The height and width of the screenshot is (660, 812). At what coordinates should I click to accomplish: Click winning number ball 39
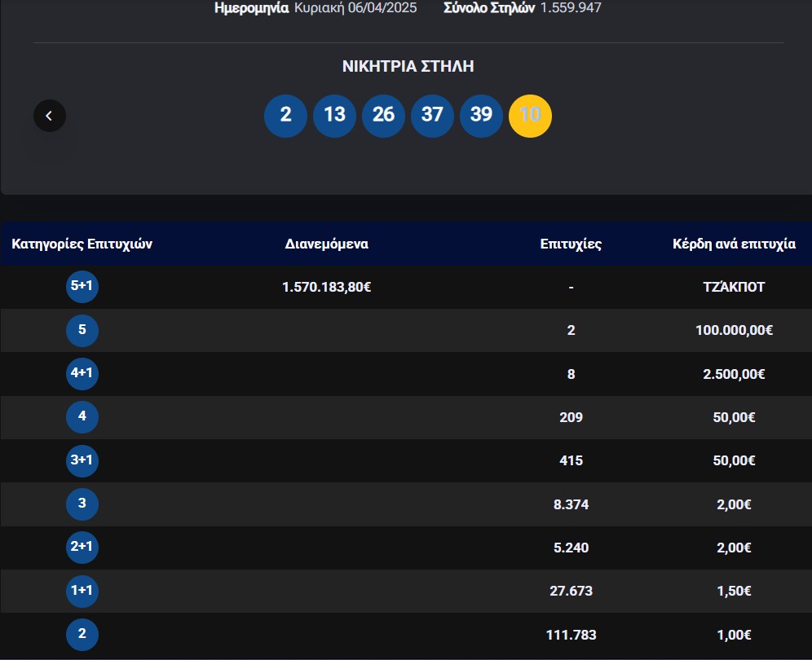click(x=481, y=116)
